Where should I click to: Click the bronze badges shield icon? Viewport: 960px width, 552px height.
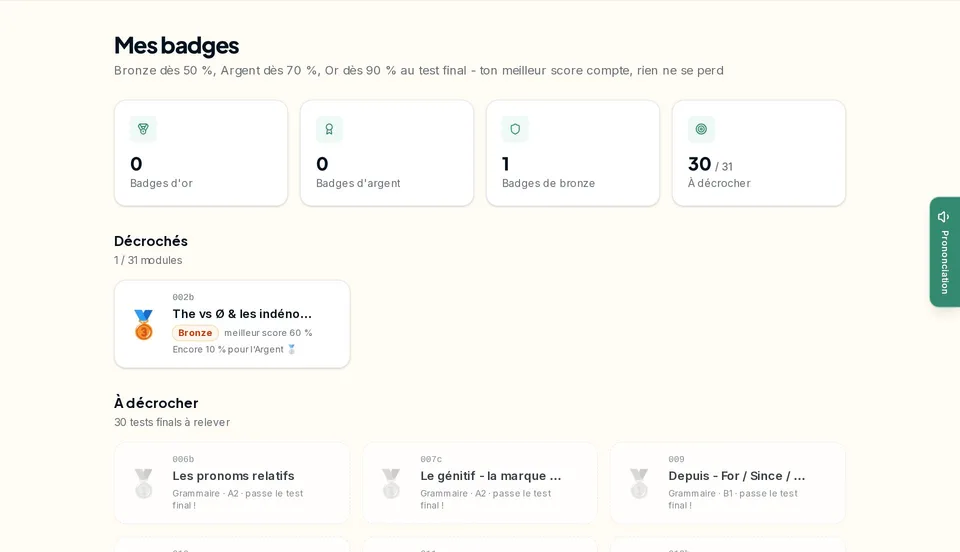point(515,129)
